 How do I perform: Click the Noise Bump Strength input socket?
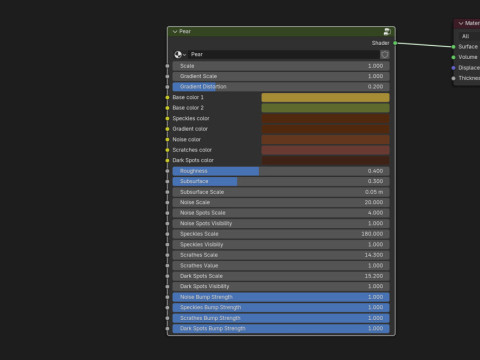point(167,297)
